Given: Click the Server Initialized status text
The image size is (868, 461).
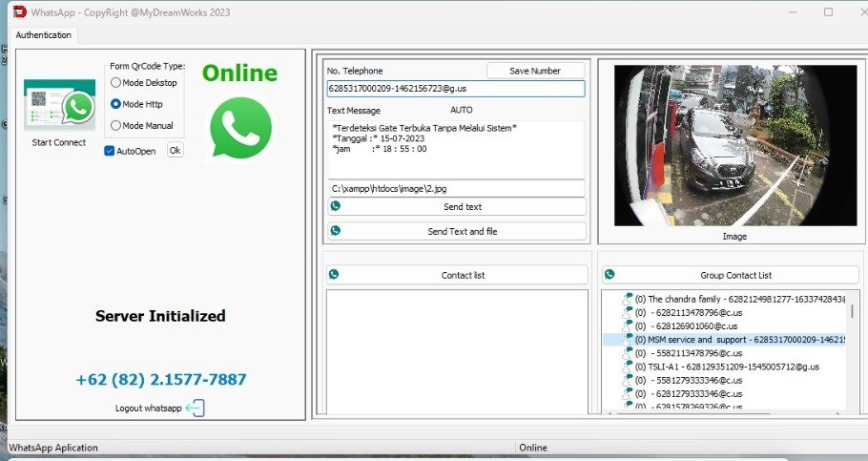Looking at the screenshot, I should pos(160,316).
